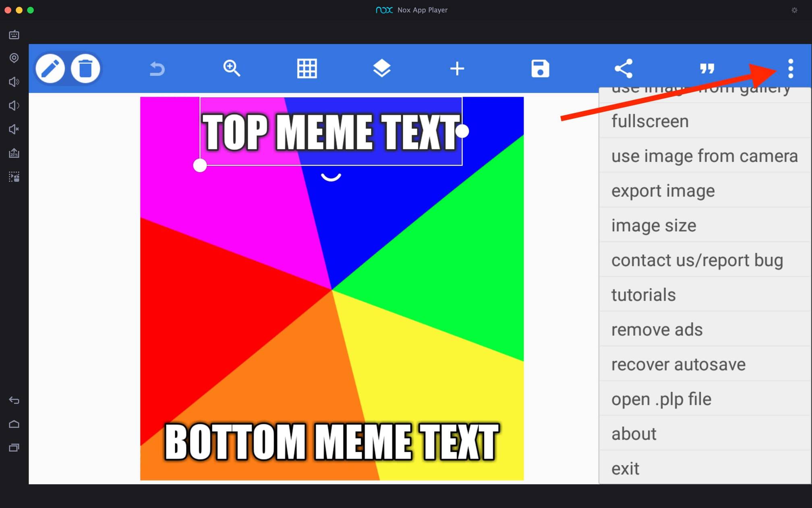Image resolution: width=812 pixels, height=508 pixels.
Task: Select the Delete/Trash tool
Action: [86, 68]
